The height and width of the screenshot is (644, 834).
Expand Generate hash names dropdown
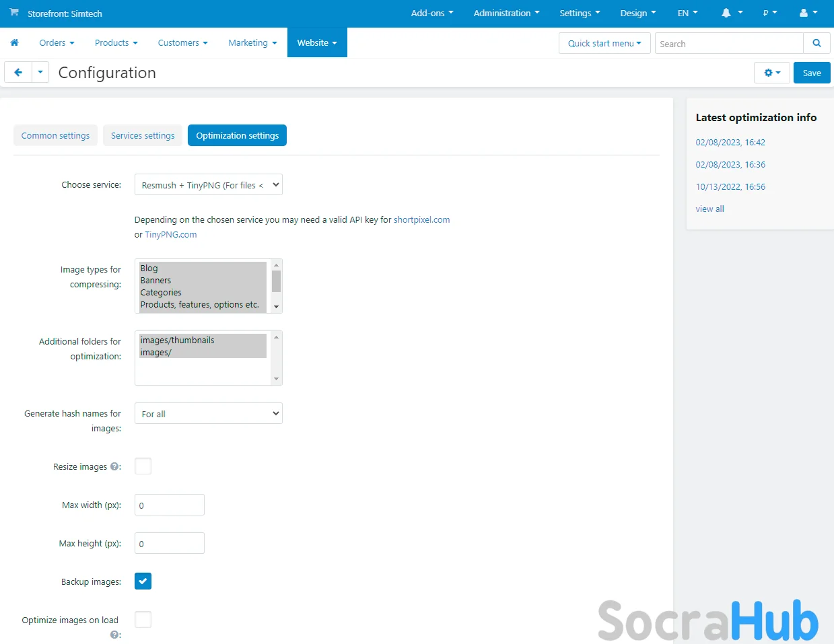[x=208, y=414]
